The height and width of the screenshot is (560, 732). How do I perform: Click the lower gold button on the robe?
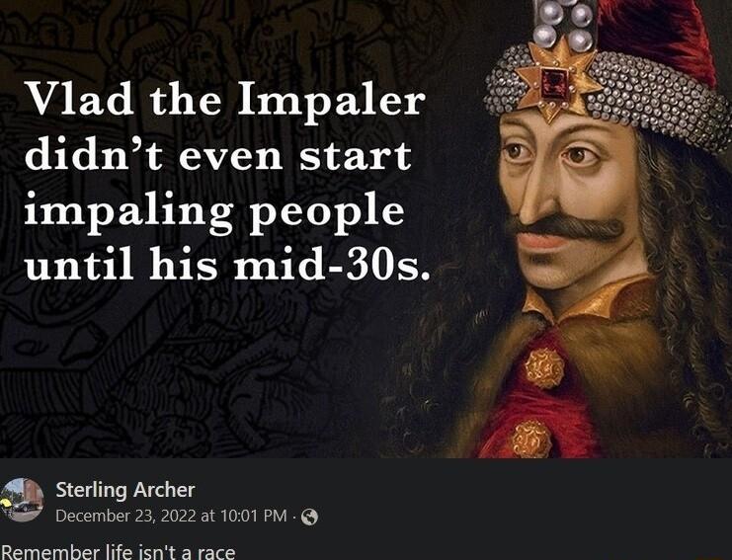pos(531,438)
